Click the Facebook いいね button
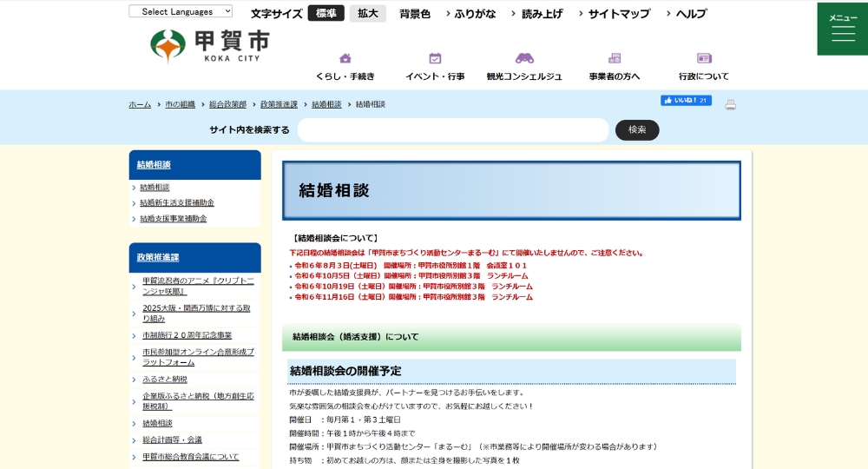868x469 pixels. [686, 100]
